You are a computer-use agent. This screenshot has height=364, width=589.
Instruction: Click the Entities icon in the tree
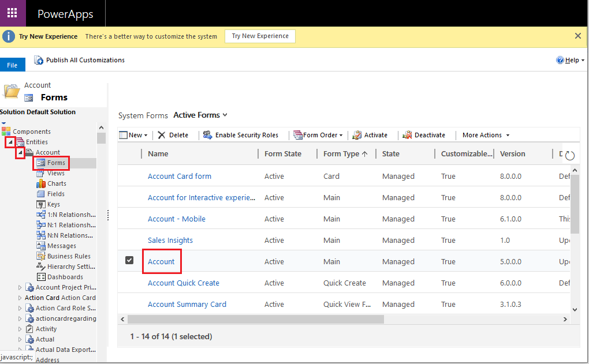[20, 142]
